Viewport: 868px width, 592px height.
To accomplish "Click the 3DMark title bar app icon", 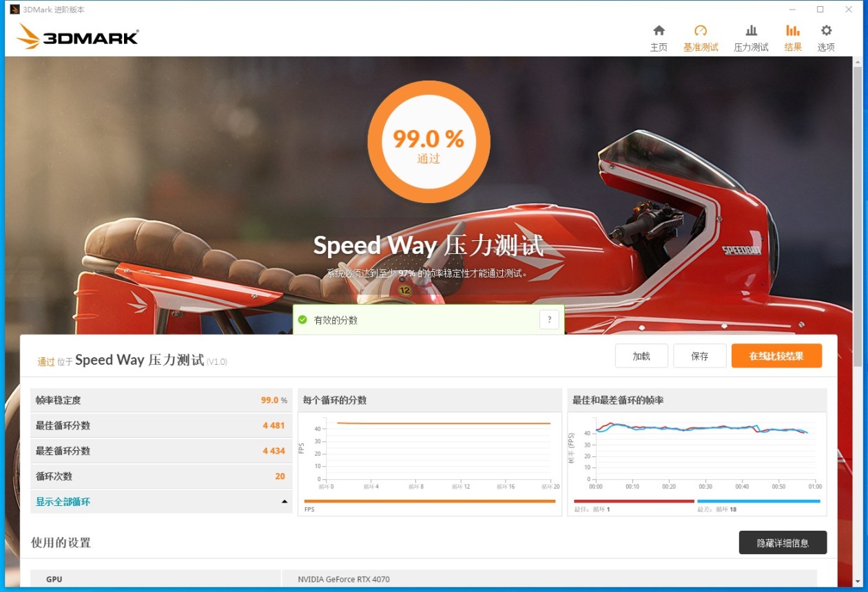I will (14, 10).
